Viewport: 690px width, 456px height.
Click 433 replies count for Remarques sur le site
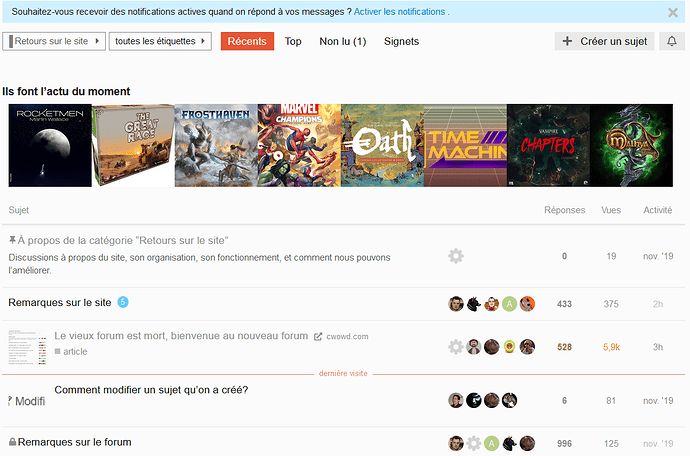[565, 304]
